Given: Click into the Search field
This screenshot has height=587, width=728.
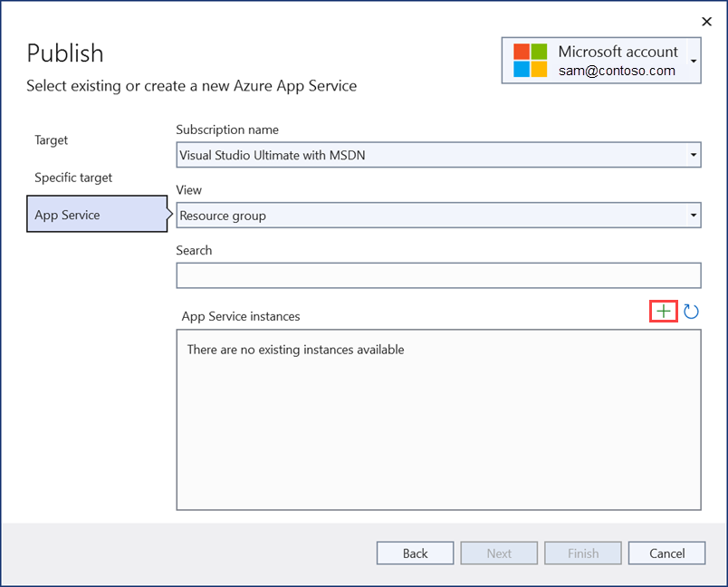Looking at the screenshot, I should click(x=438, y=275).
